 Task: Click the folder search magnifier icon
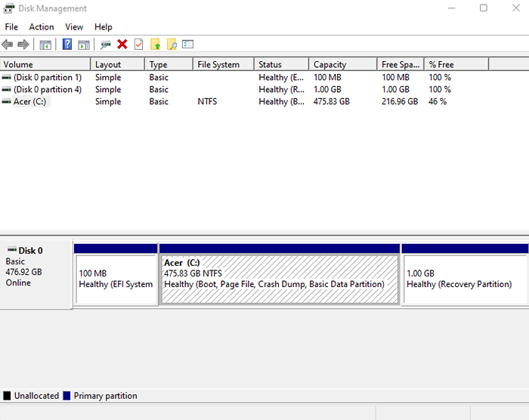click(x=172, y=45)
